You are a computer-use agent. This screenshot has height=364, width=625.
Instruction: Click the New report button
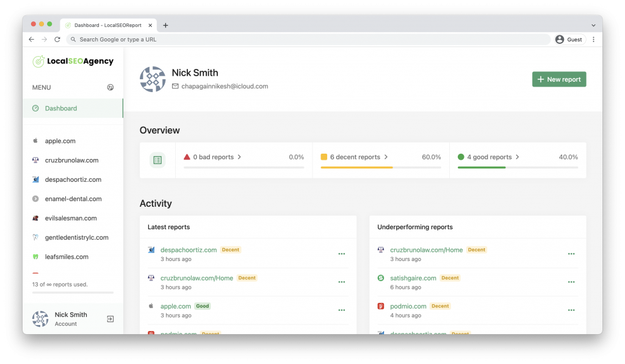[559, 79]
